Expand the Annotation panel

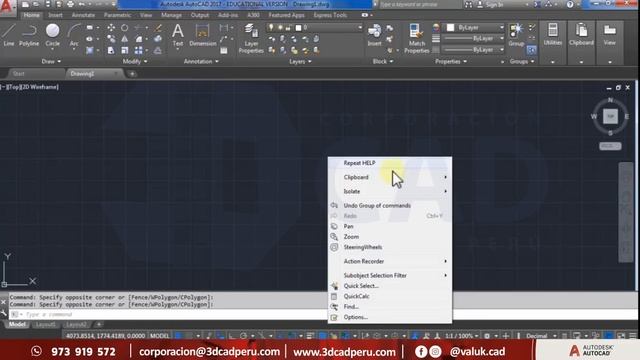(x=201, y=61)
